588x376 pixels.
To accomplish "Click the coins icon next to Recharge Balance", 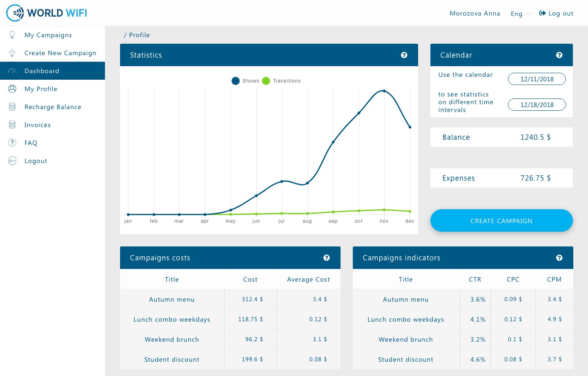I will coord(12,107).
